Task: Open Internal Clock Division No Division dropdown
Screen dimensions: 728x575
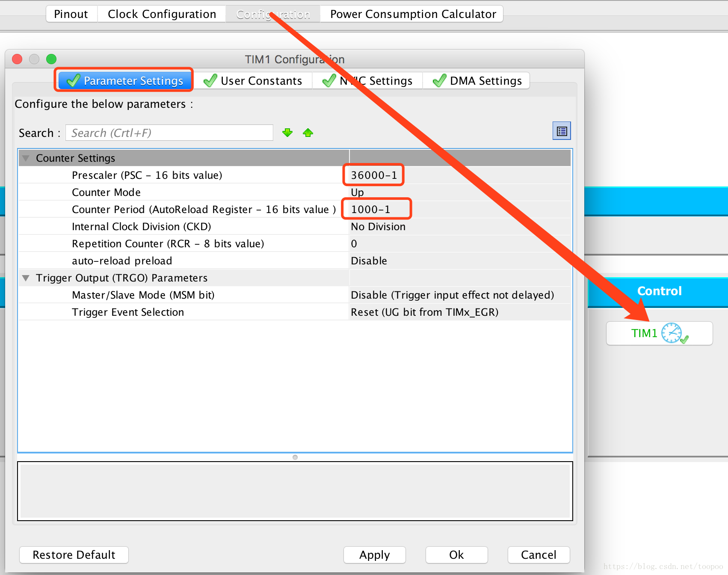Action: 460,226
